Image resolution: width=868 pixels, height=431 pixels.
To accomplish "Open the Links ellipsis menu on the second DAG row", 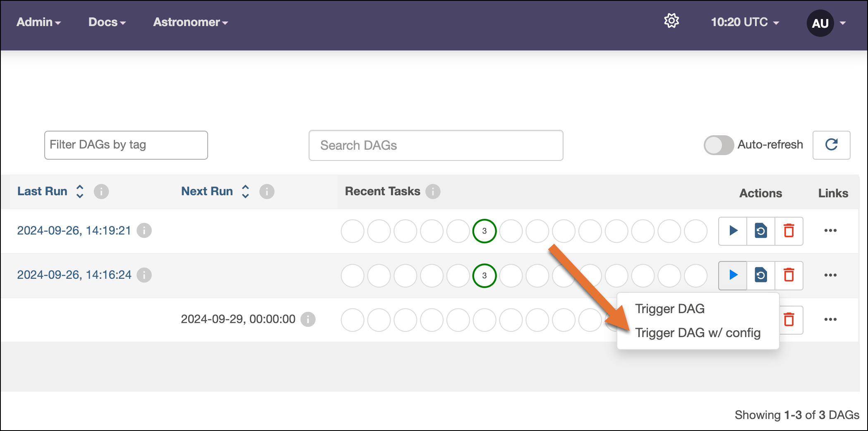I will [x=830, y=275].
